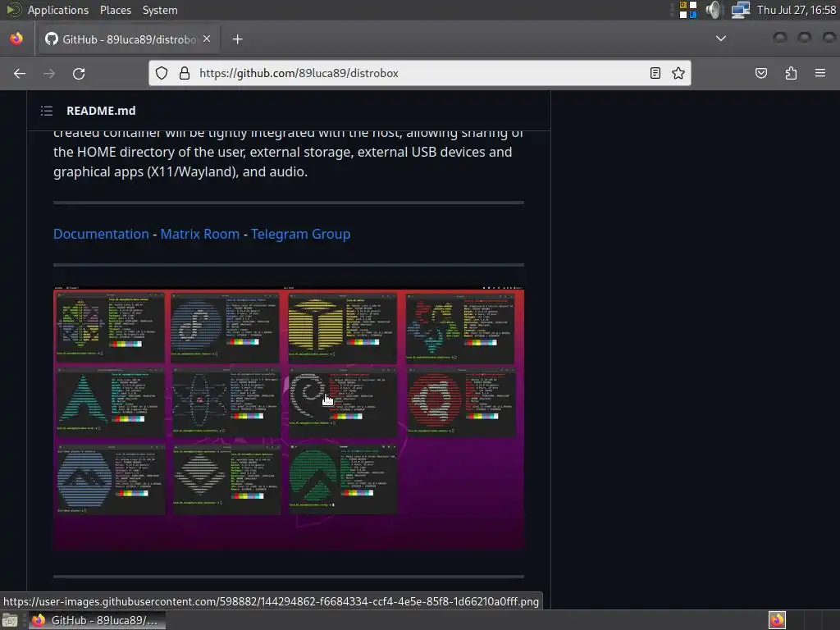Open the System menu
The height and width of the screenshot is (630, 840).
click(x=160, y=10)
